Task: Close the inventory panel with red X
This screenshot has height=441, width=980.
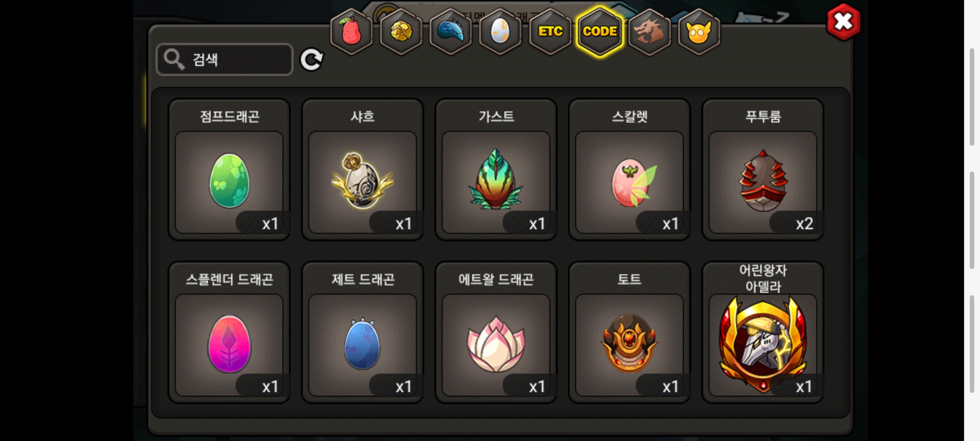Action: click(x=844, y=22)
